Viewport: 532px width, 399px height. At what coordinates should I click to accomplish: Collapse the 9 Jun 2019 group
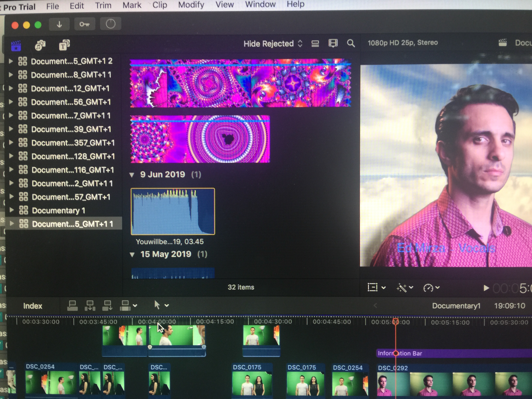click(x=132, y=175)
